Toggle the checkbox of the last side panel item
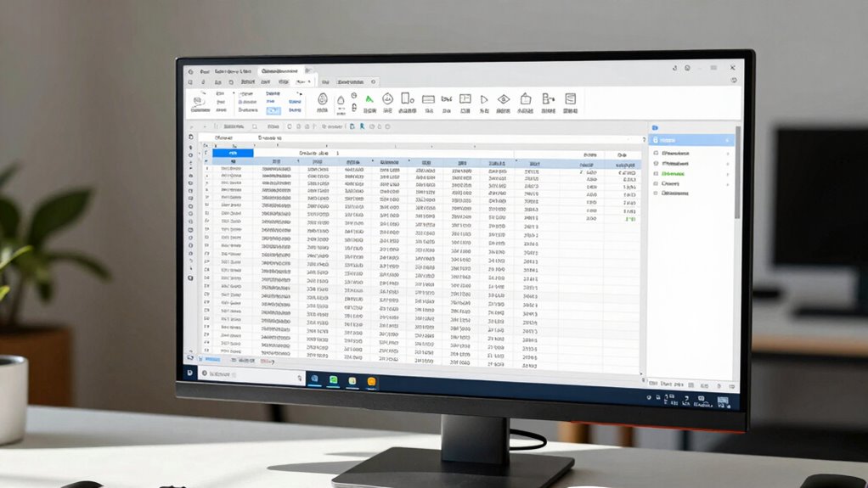The image size is (868, 488). [656, 193]
